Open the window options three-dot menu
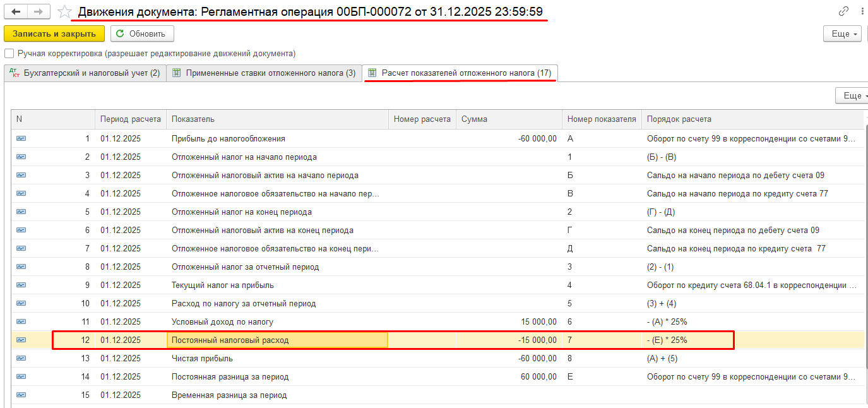 [862, 11]
